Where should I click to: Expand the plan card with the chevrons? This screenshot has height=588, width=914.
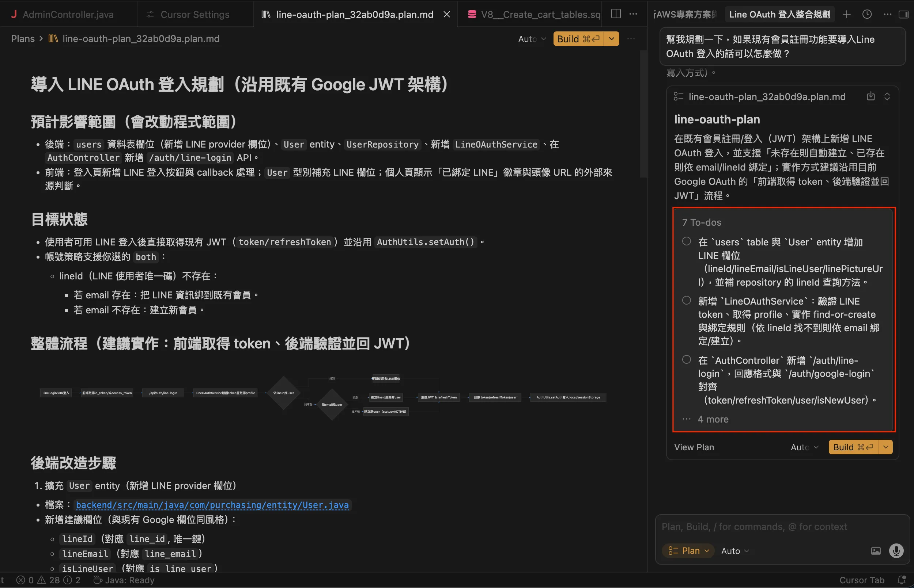tap(887, 96)
